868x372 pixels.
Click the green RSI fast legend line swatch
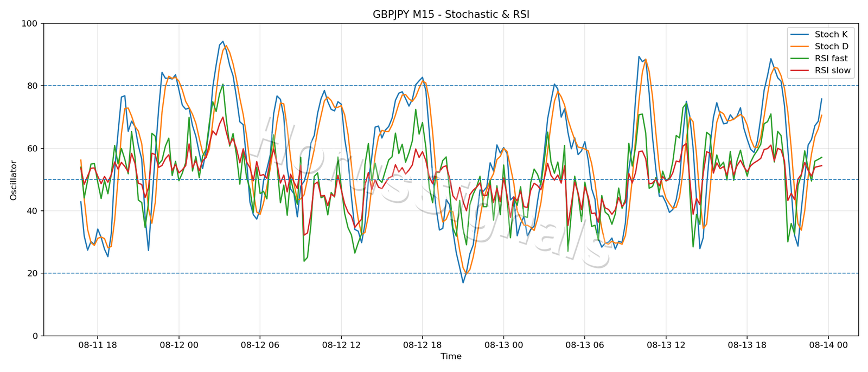(801, 59)
